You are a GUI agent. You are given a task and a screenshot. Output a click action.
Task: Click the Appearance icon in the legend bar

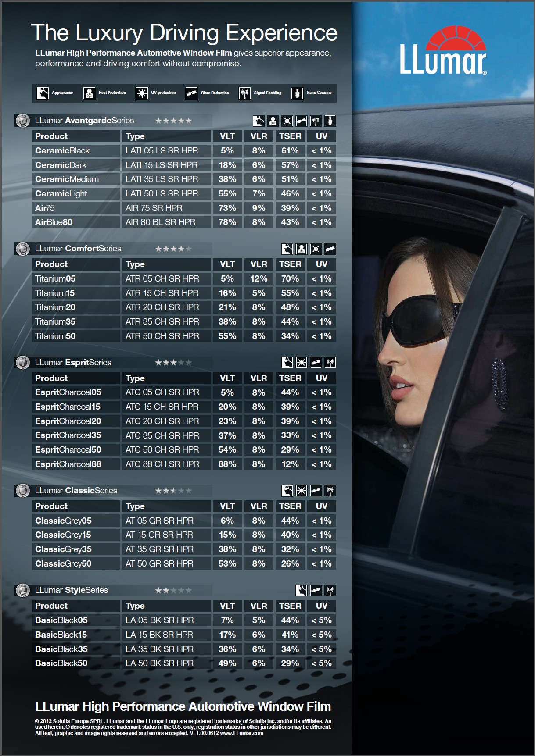click(x=43, y=93)
